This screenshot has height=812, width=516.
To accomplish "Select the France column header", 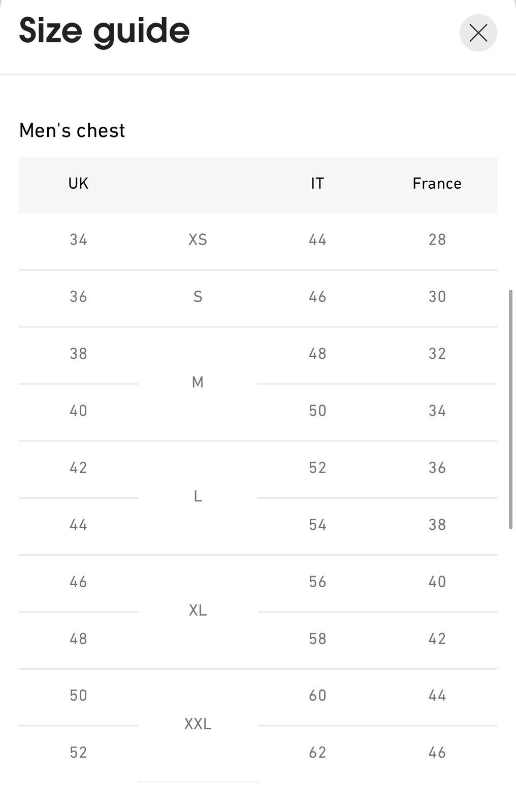I will tap(437, 184).
